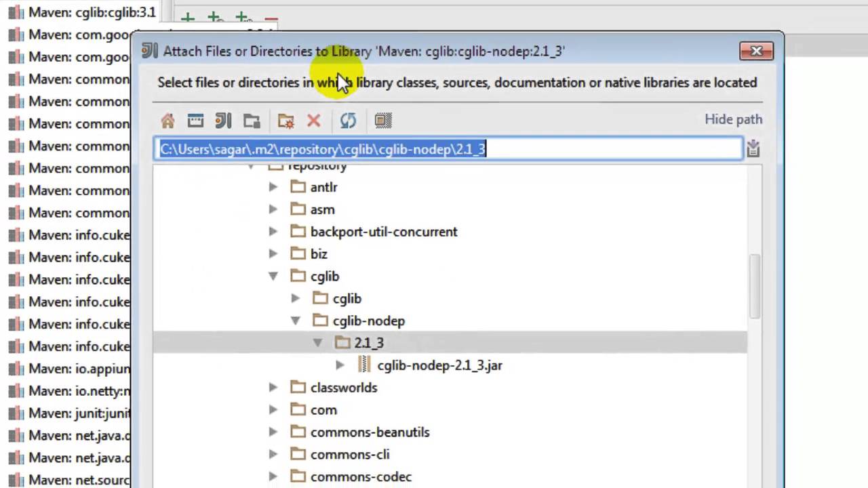Expand the antlr folder

[273, 187]
